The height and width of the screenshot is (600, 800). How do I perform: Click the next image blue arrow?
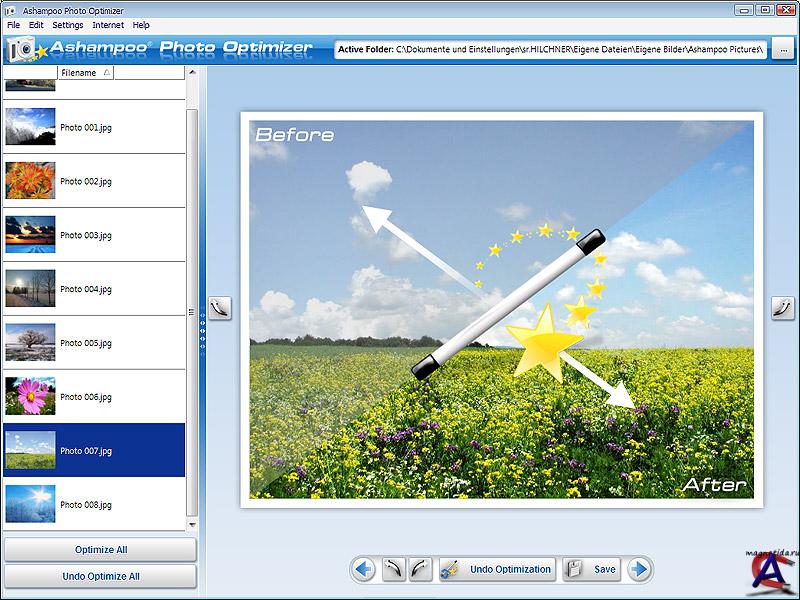pyautogui.click(x=640, y=570)
